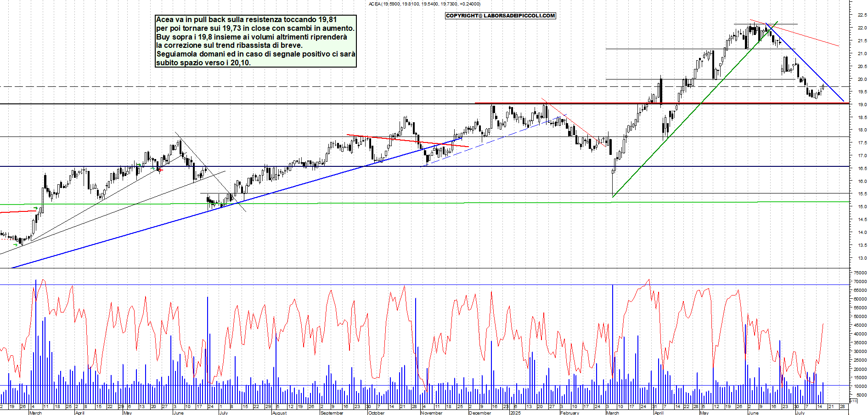
Task: Select the line 'per poi tornare sui 19,73'
Action: click(x=255, y=28)
